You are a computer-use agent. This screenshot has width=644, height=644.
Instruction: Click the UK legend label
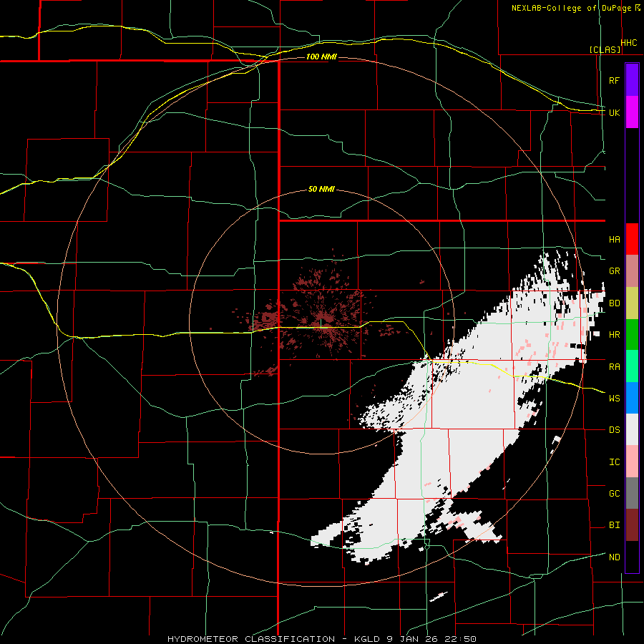coord(614,112)
